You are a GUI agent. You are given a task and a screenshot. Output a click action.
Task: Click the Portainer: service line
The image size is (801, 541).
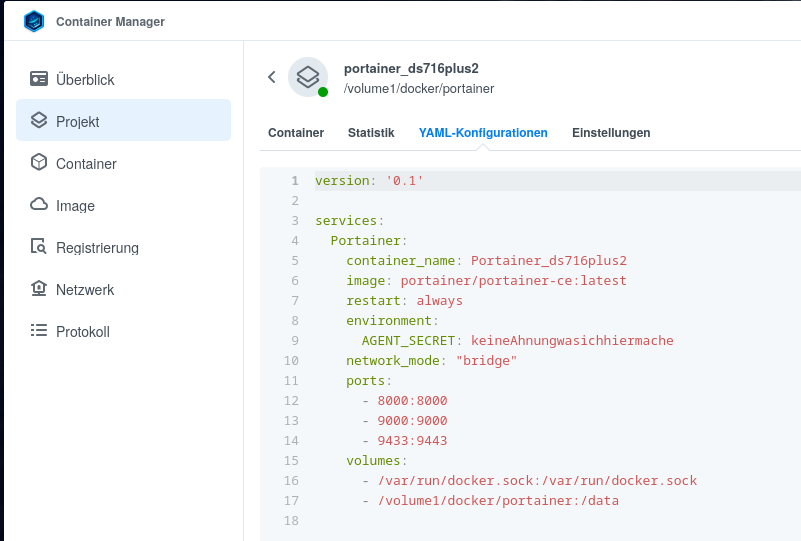tap(369, 240)
